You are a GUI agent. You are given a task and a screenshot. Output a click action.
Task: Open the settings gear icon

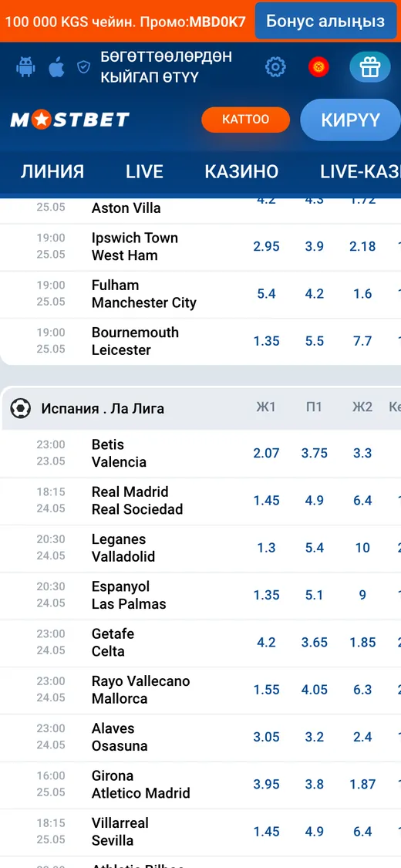275,68
